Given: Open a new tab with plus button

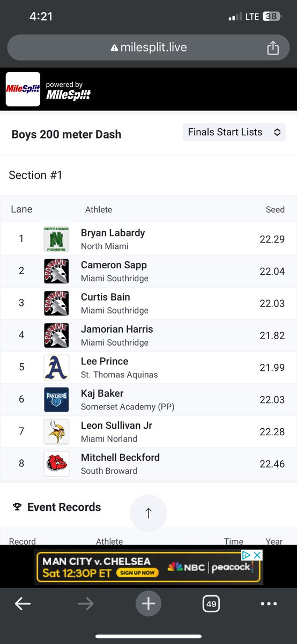Looking at the screenshot, I should coord(148,604).
